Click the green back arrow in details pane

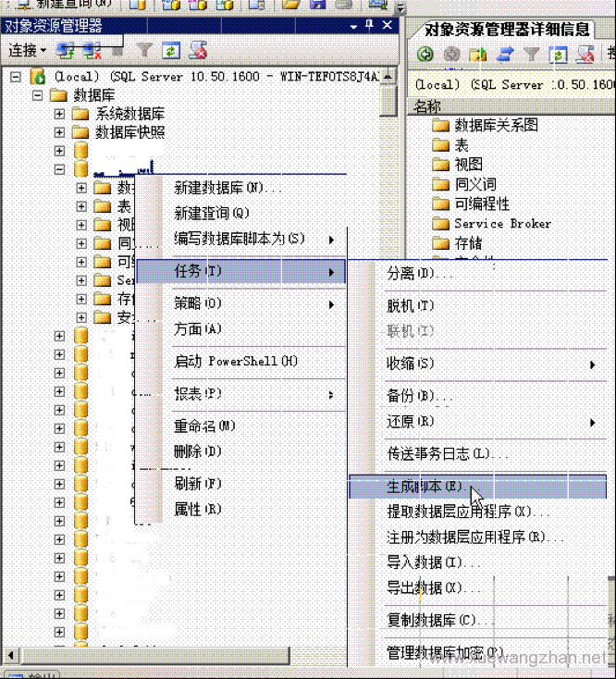pos(426,55)
